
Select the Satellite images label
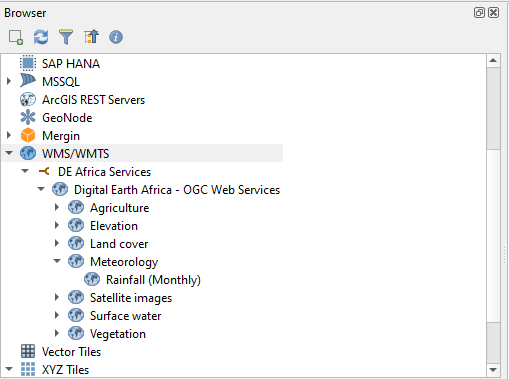click(131, 298)
